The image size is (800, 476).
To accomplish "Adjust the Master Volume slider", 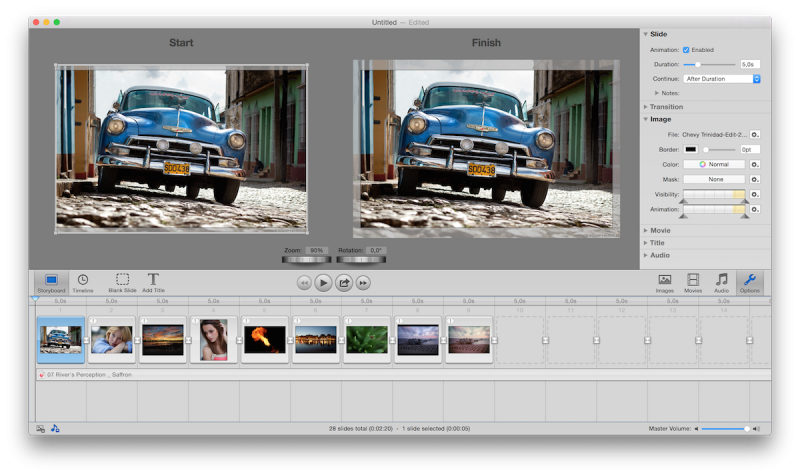I will 726,428.
